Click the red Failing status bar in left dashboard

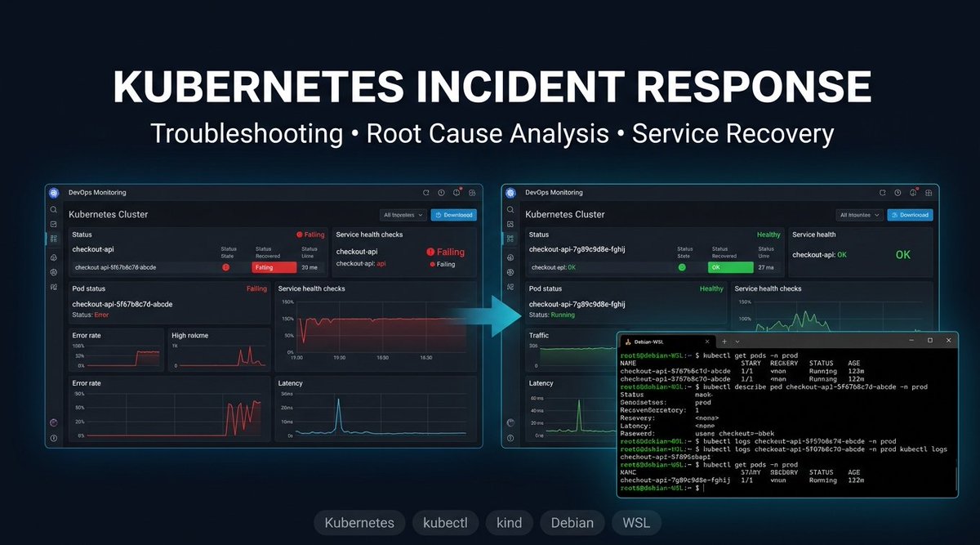(274, 267)
